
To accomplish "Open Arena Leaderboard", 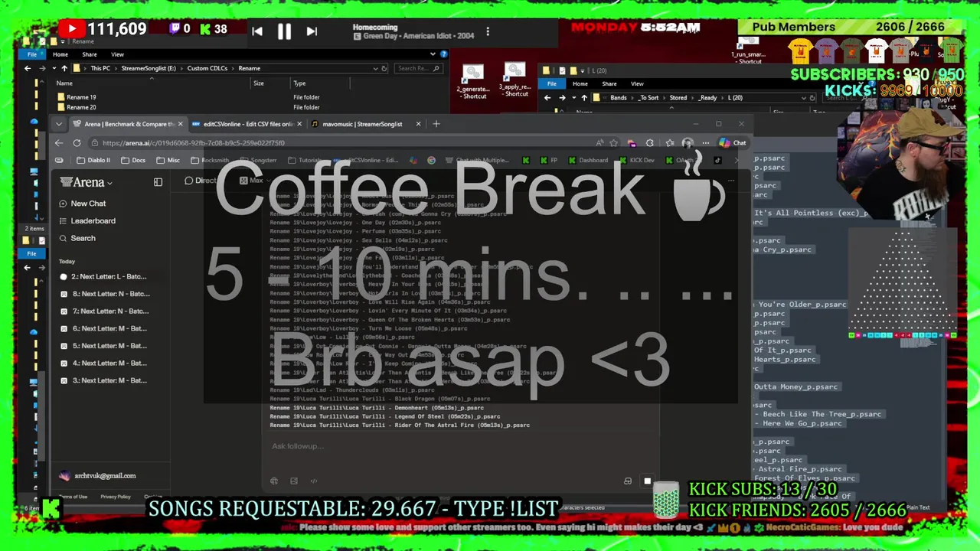I will tap(87, 221).
